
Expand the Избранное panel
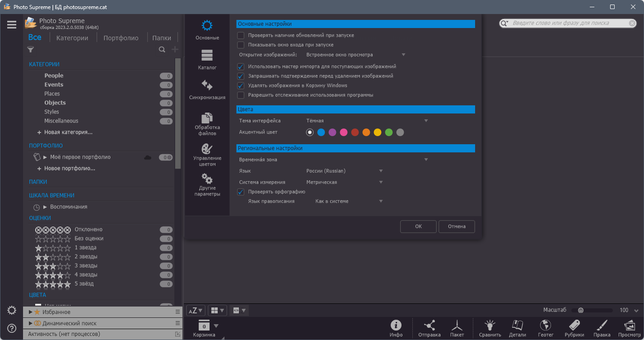point(30,312)
